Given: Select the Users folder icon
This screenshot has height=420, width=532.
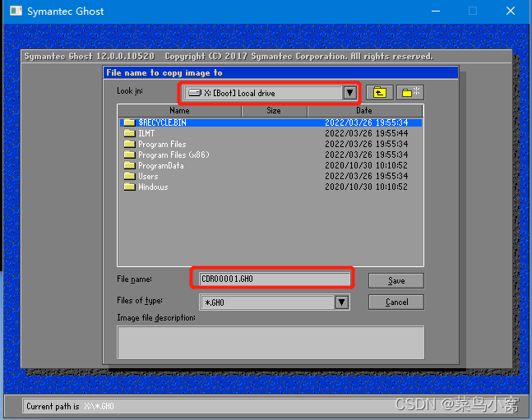Looking at the screenshot, I should point(129,176).
